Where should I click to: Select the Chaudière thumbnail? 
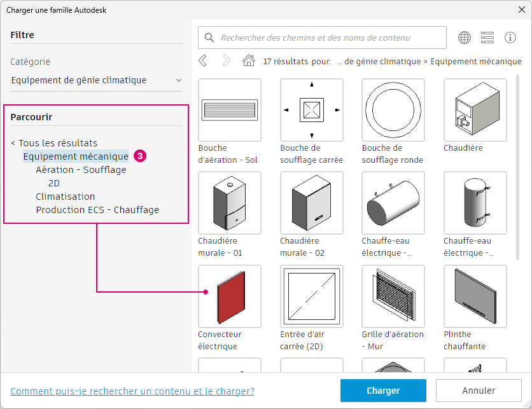(x=475, y=110)
